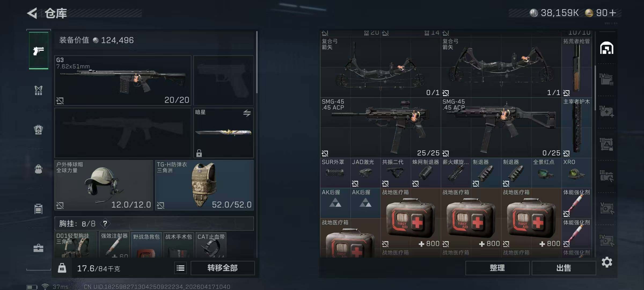
Task: Open settings gear at bottom right
Action: pyautogui.click(x=607, y=262)
